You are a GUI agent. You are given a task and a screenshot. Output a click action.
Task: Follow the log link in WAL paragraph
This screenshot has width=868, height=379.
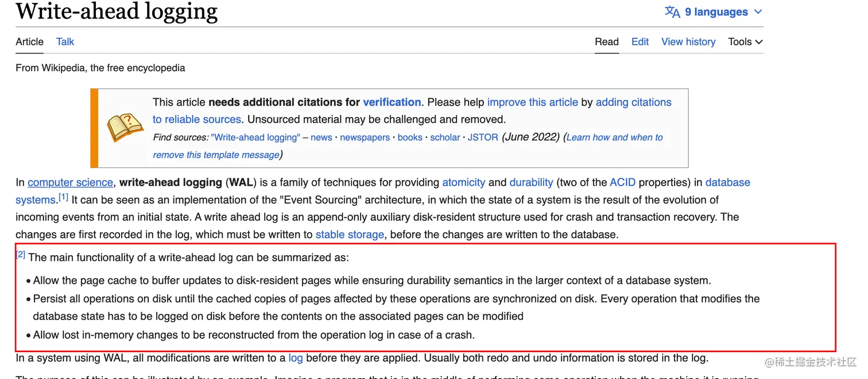tap(296, 358)
